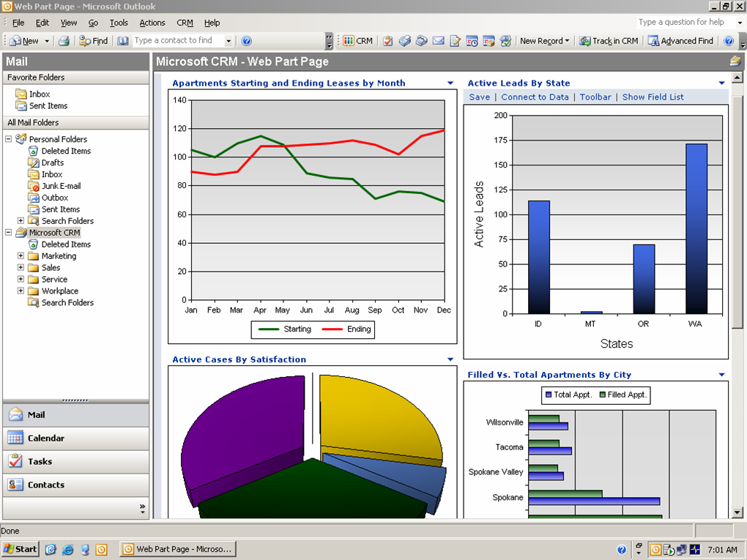Open the Tools menu
This screenshot has width=747, height=560.
(x=119, y=23)
